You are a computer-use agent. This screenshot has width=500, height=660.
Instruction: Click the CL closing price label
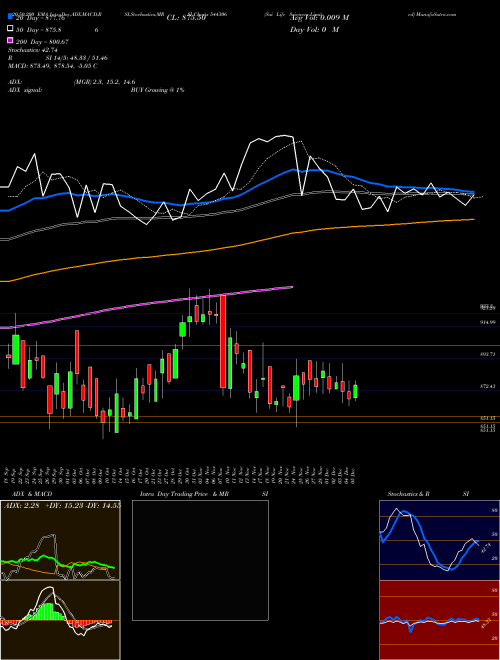pyautogui.click(x=186, y=18)
